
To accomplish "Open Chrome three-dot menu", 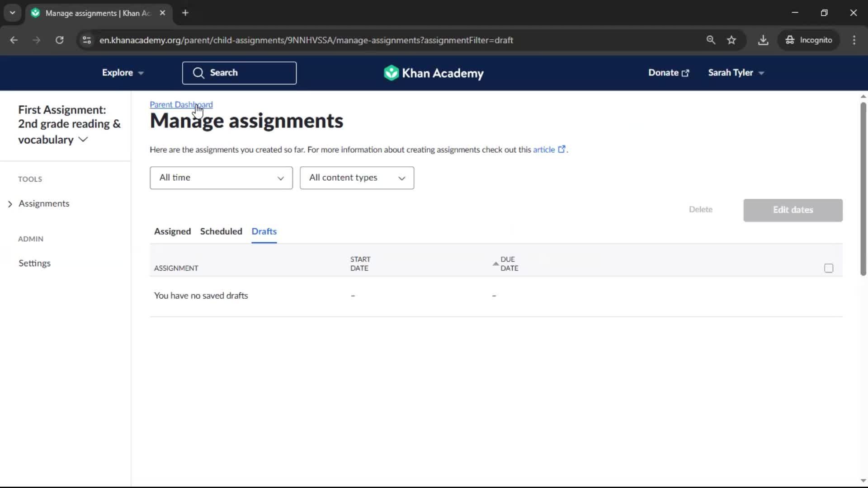I will click(854, 40).
